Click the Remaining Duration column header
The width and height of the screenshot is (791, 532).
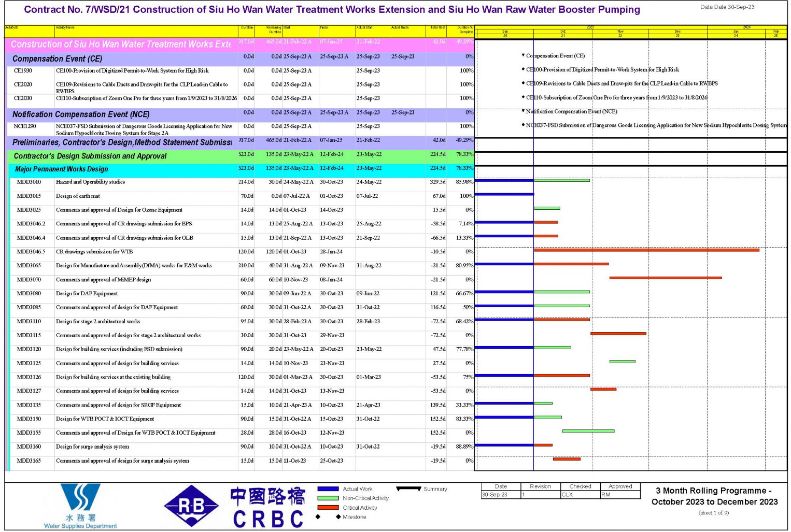269,31
